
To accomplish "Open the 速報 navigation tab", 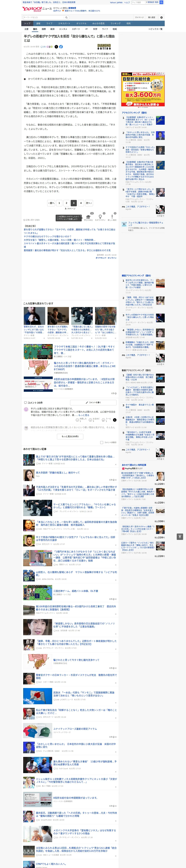I will 38,24.
